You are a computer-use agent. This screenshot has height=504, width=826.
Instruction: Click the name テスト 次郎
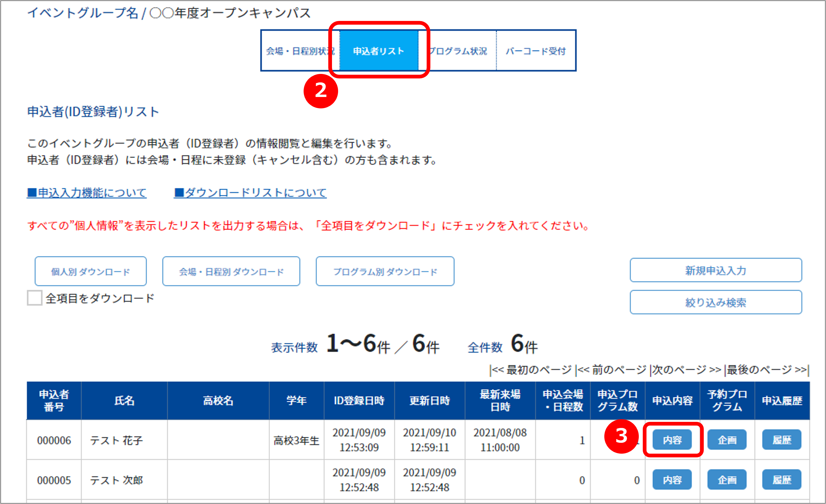[116, 480]
